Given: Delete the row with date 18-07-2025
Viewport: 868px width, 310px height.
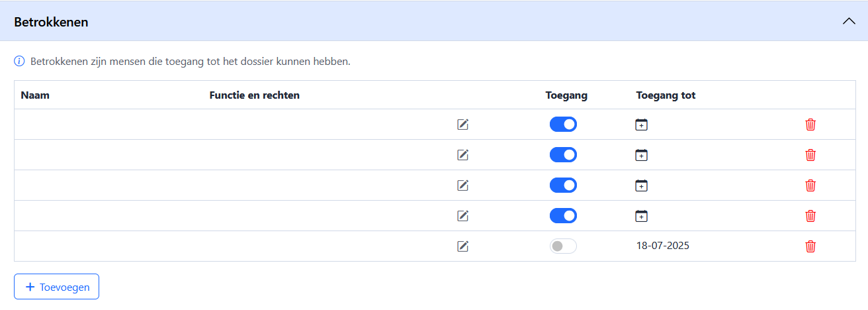Looking at the screenshot, I should pyautogui.click(x=810, y=246).
